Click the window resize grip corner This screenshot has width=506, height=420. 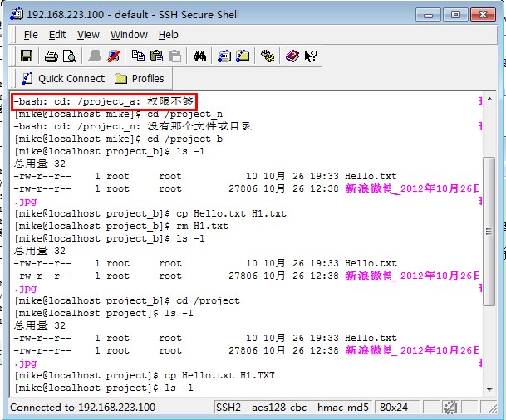pos(490,408)
